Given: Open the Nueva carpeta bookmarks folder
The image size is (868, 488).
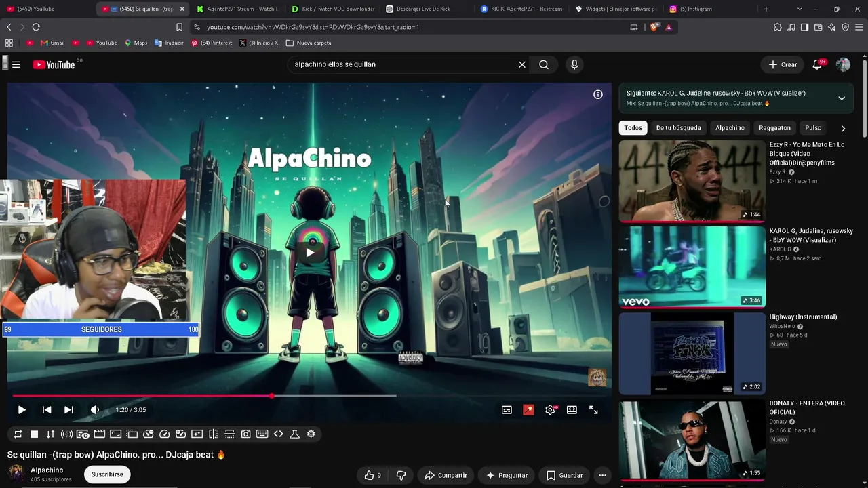Looking at the screenshot, I should click(309, 43).
